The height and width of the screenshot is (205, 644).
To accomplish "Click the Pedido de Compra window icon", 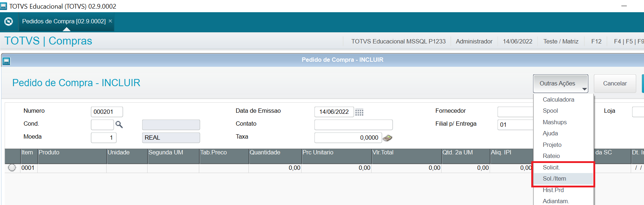I will (6, 61).
